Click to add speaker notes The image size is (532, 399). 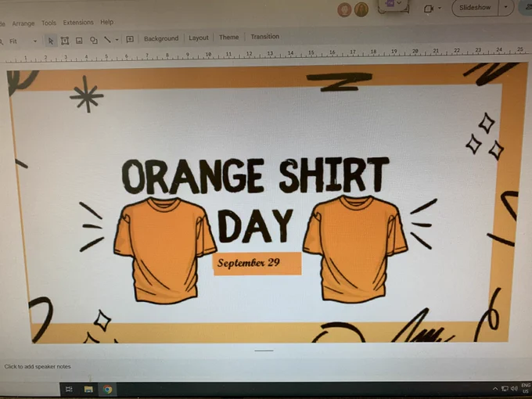(38, 366)
